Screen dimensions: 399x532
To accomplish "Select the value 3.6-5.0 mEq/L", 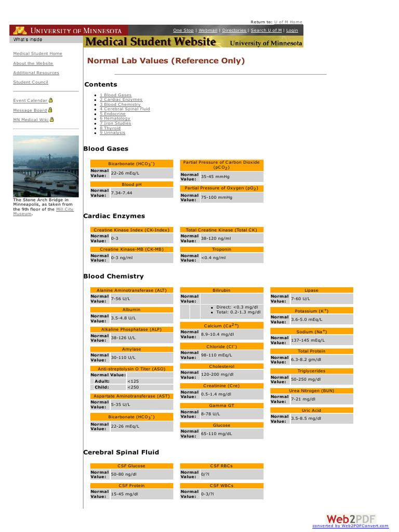I will 307,320.
